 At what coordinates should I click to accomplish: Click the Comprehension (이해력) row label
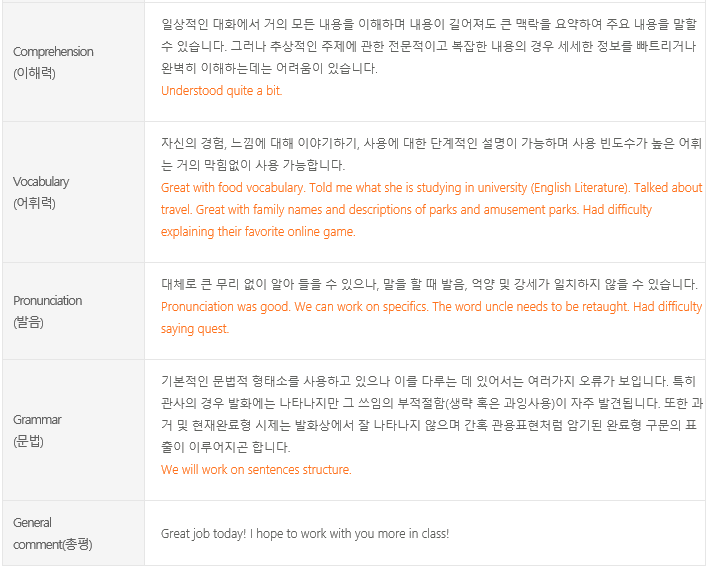(x=53, y=62)
